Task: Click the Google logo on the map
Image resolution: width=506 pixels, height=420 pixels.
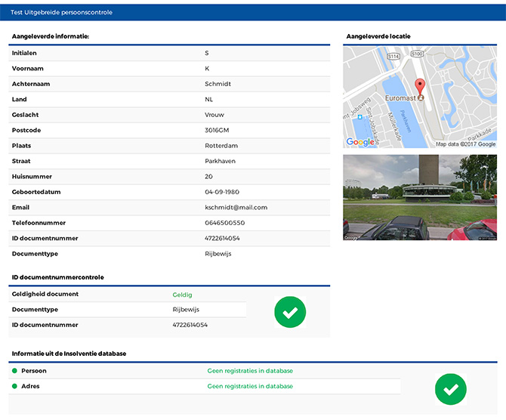Action: point(360,142)
